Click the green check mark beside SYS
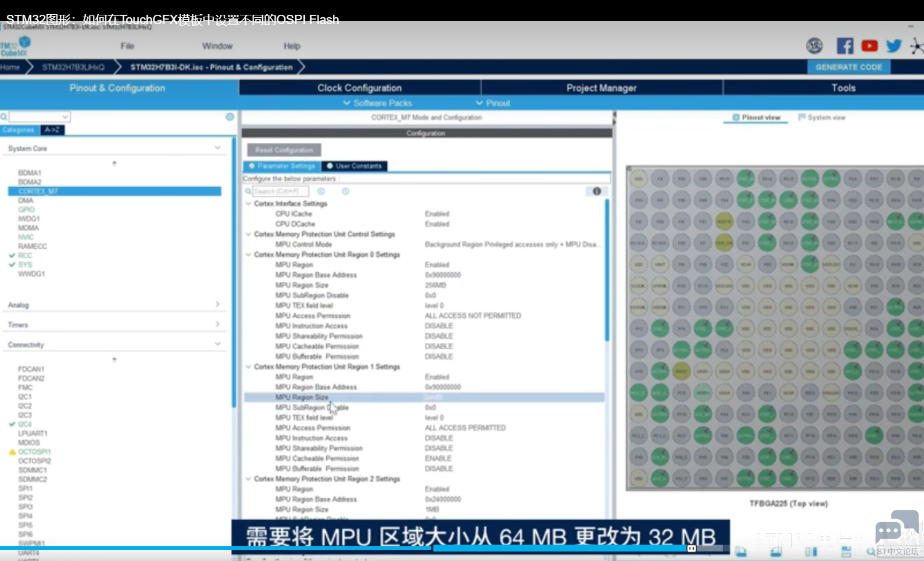The height and width of the screenshot is (561, 924). [x=12, y=265]
